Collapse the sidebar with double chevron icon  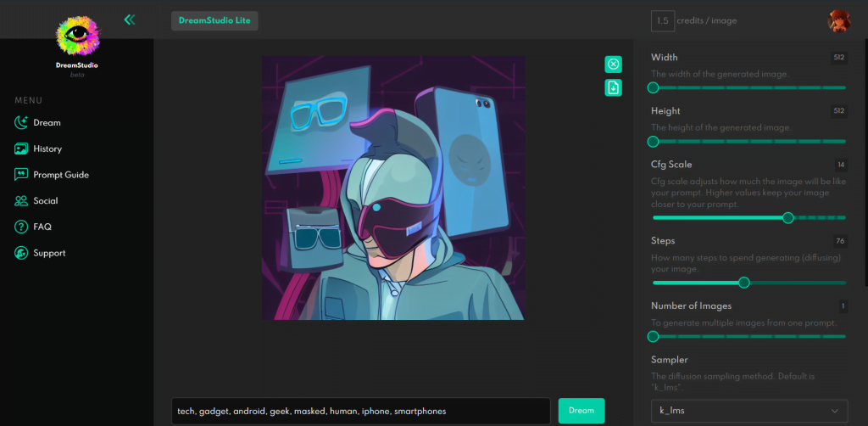[x=129, y=20]
